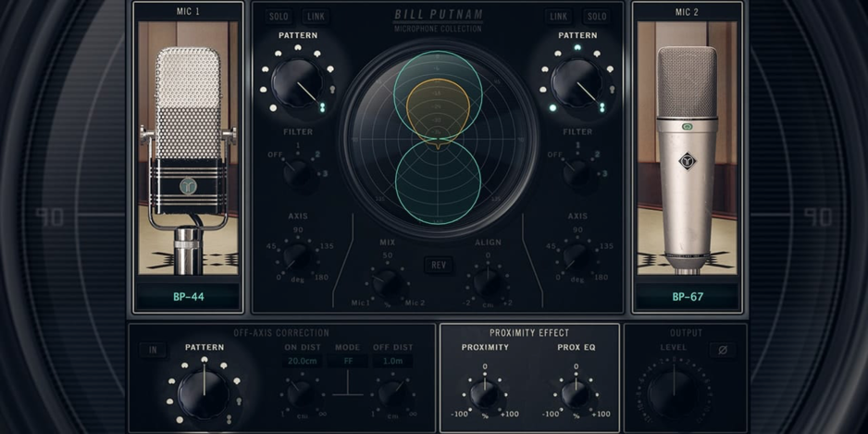Invert polarity with the Ø output button

[723, 350]
